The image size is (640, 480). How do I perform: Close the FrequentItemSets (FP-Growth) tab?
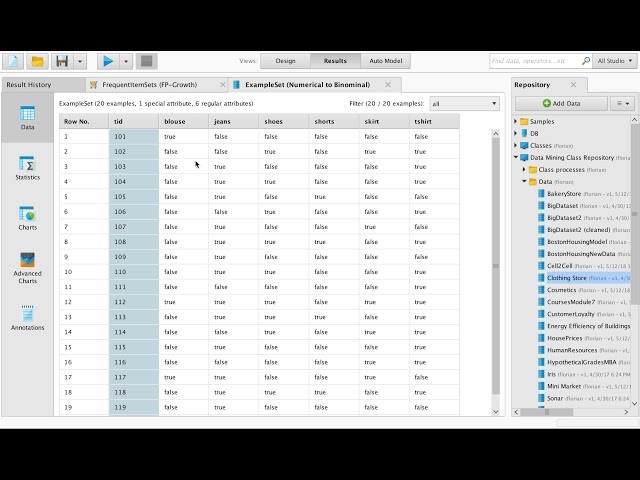222,84
